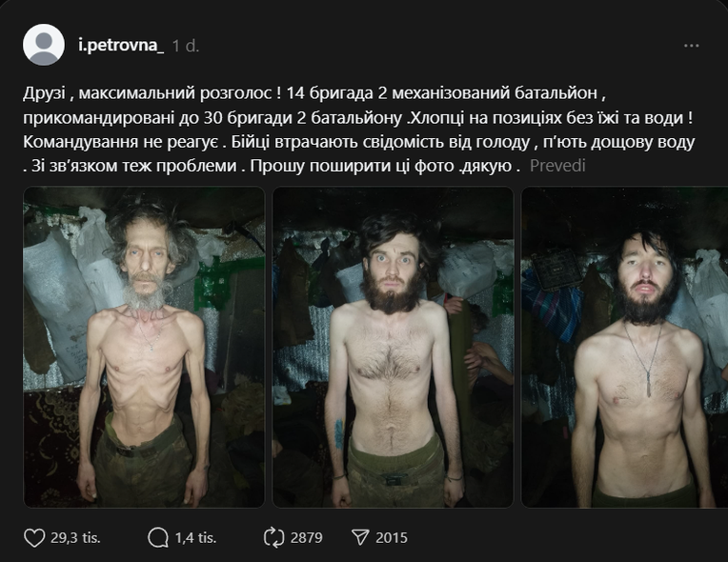Share the post with the paper-plane icon
Viewport: 728px width, 562px height.
361,538
